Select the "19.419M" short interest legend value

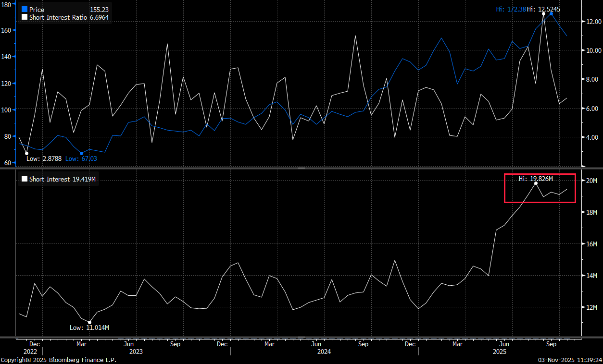pyautogui.click(x=84, y=179)
